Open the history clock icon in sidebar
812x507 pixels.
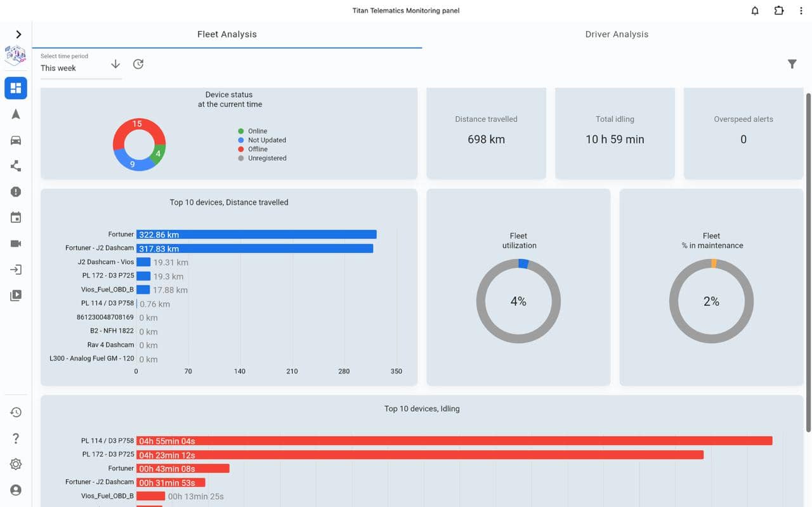[x=16, y=412]
